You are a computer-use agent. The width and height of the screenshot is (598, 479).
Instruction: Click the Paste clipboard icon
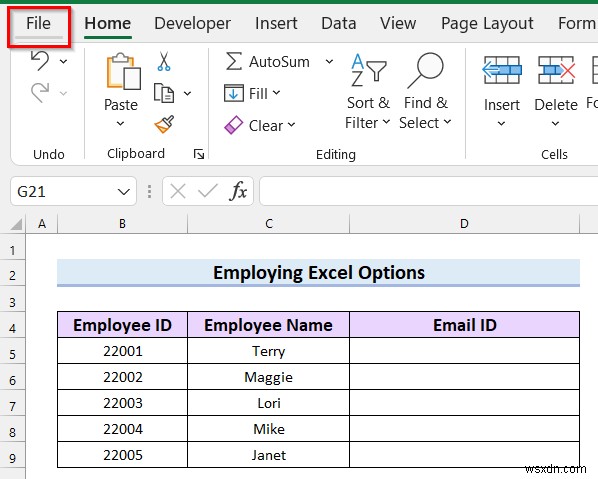pyautogui.click(x=123, y=72)
